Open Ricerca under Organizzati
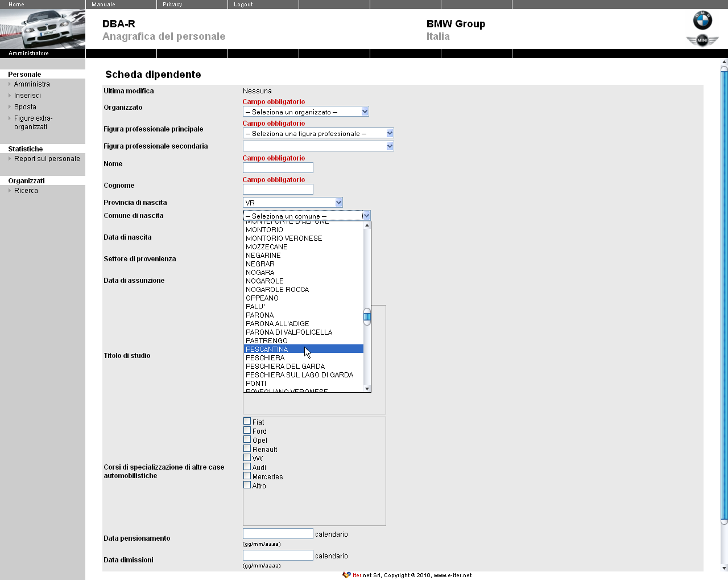Screen dimensions: 728x580 (26, 191)
